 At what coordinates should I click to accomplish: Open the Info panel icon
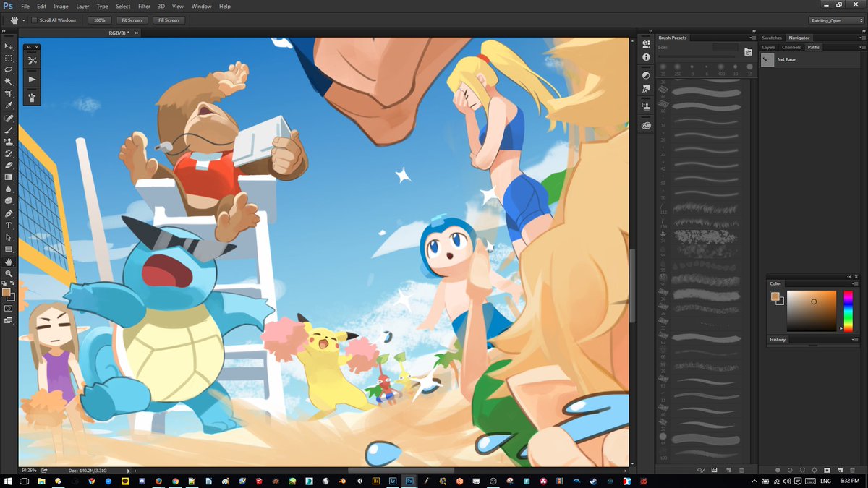[646, 57]
